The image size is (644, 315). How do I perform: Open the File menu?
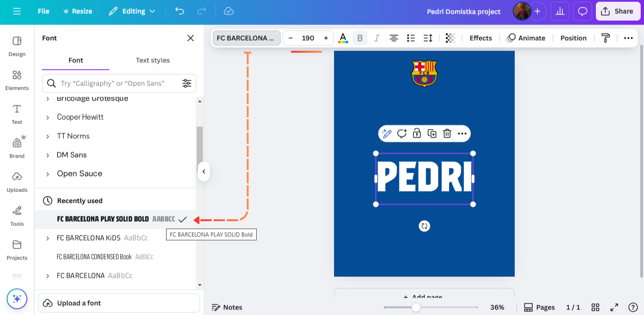pyautogui.click(x=43, y=11)
